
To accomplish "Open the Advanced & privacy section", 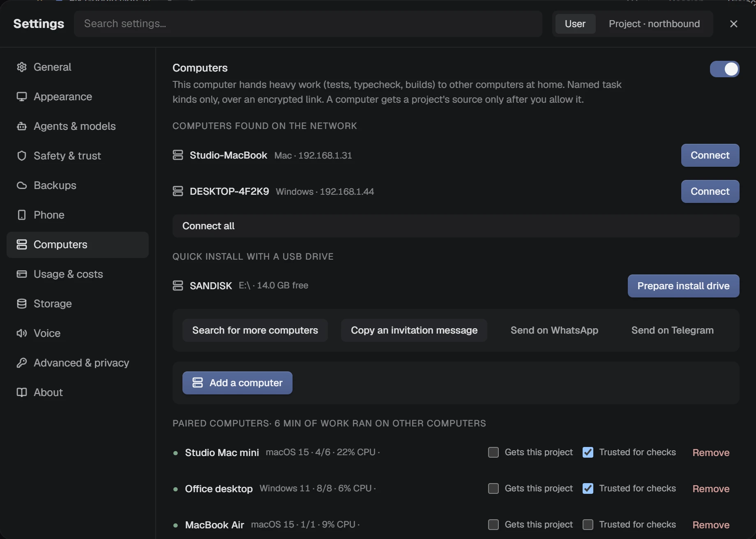I will coord(78,363).
